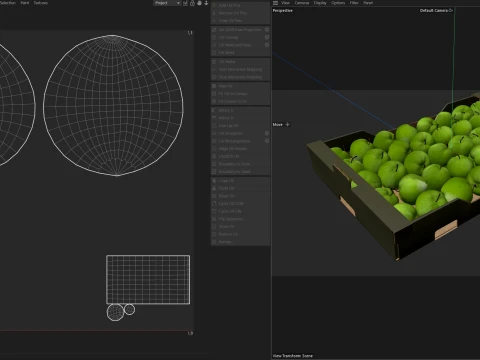Click the UV Weld command
This screenshot has width=480, height=360.
(x=240, y=53)
